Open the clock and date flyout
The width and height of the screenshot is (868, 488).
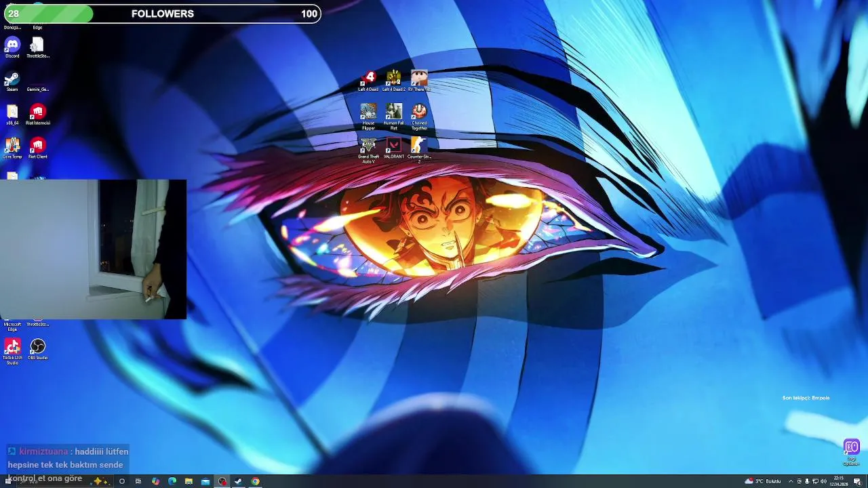(839, 481)
